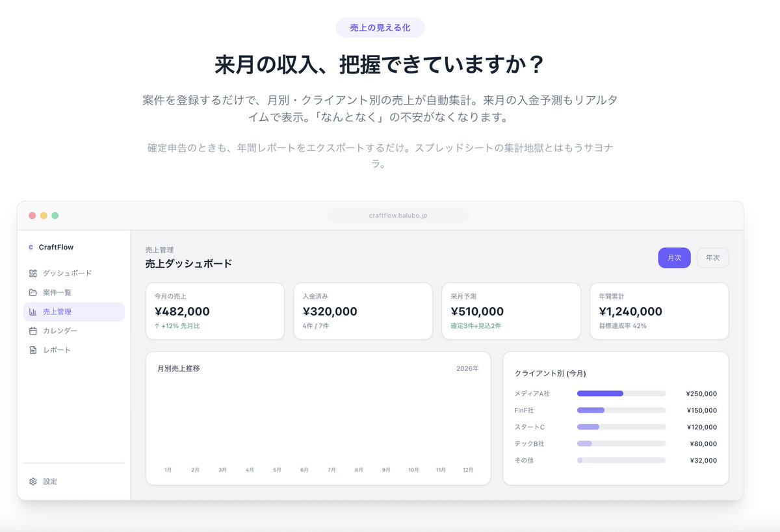Screen dimensions: 780x532
Task: Click the 売上ダッシュボード heading
Action: tap(188, 264)
